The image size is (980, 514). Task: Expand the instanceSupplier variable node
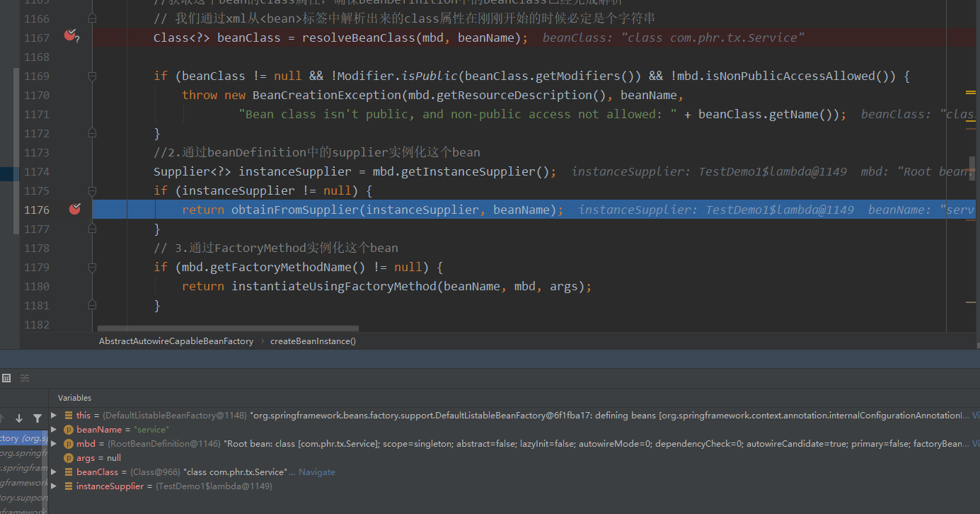[54, 486]
